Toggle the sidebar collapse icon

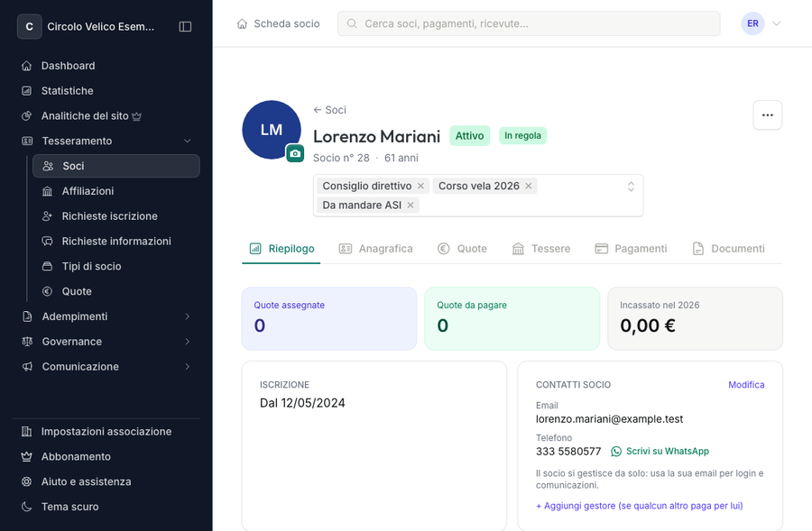click(185, 26)
